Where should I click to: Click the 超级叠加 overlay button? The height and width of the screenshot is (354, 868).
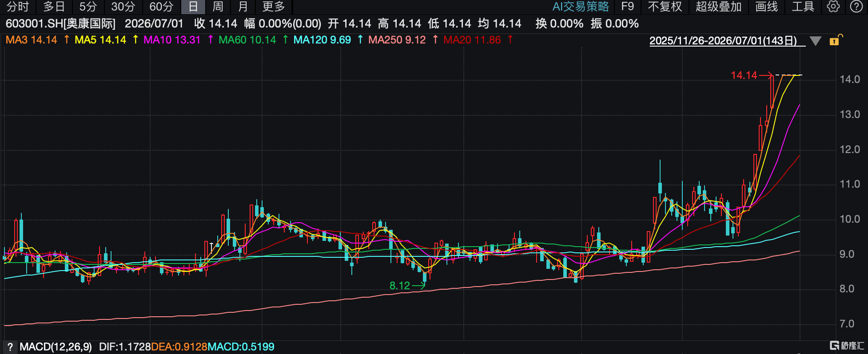click(x=718, y=7)
